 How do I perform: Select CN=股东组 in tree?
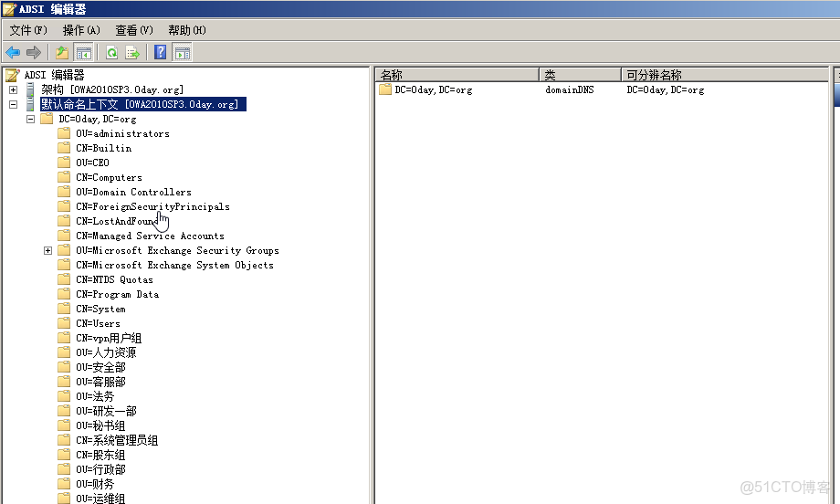click(x=100, y=455)
